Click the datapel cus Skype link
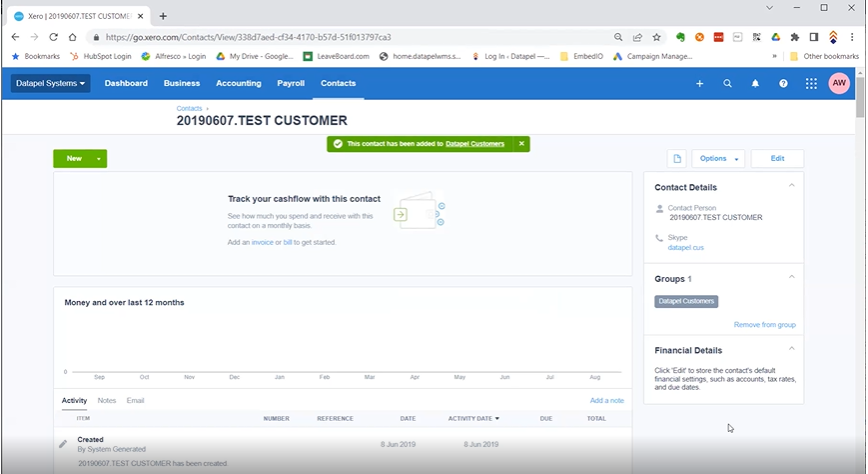Image resolution: width=868 pixels, height=474 pixels. point(685,248)
